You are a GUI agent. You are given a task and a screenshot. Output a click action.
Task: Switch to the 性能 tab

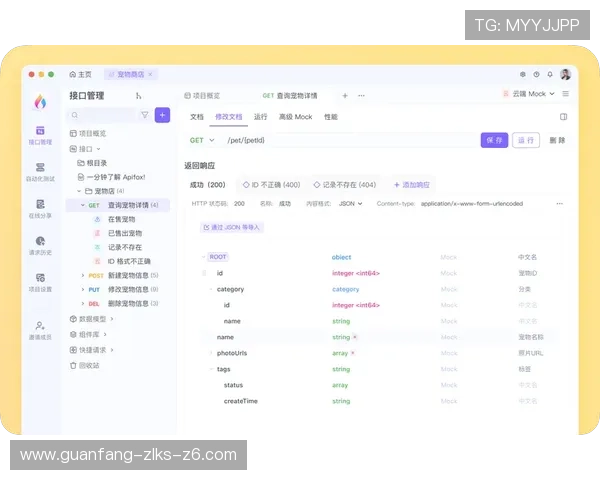click(331, 117)
